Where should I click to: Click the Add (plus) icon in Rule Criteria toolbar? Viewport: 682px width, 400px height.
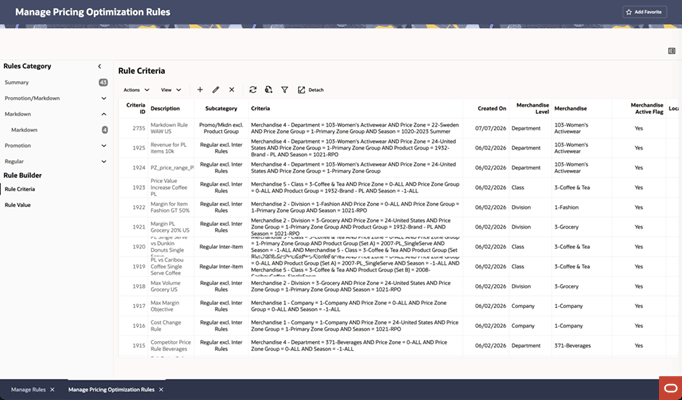click(x=200, y=90)
